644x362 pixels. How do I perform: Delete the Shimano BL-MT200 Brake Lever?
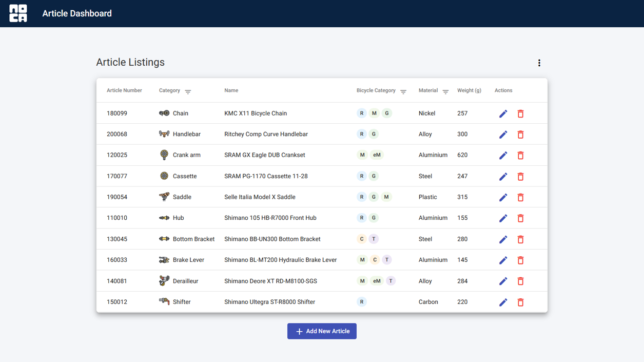point(520,260)
